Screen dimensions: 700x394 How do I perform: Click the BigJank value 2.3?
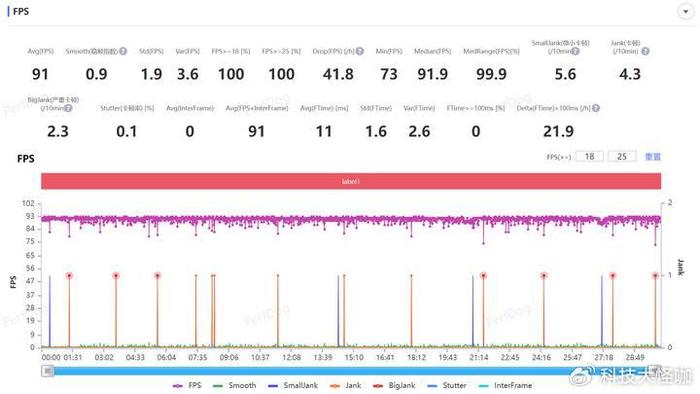[58, 131]
